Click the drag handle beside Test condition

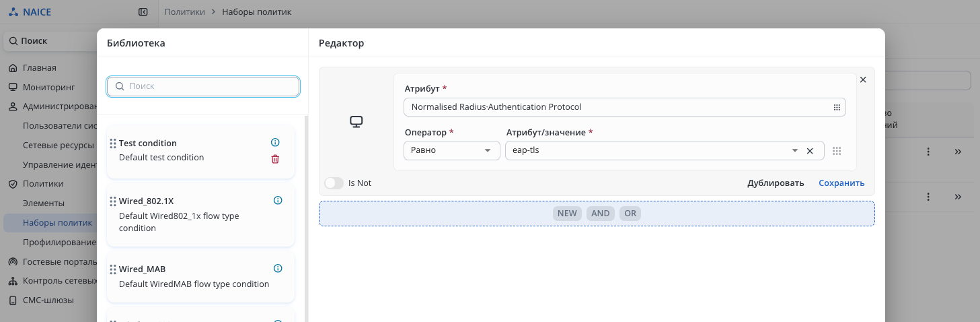113,143
